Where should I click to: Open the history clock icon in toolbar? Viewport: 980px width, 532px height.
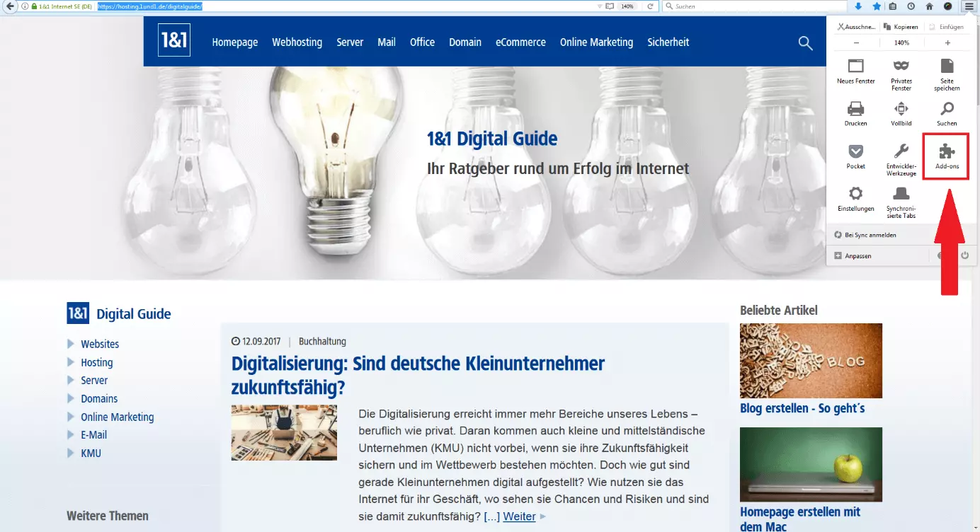(x=911, y=6)
